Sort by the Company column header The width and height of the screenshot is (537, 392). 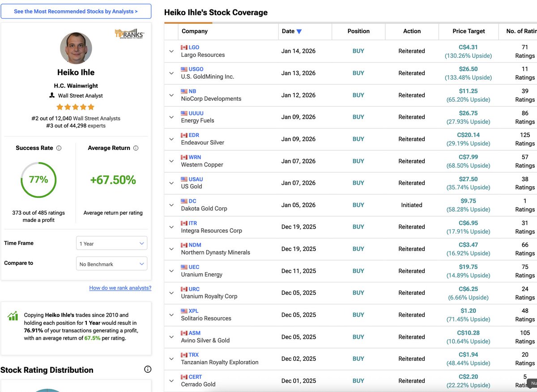[195, 31]
